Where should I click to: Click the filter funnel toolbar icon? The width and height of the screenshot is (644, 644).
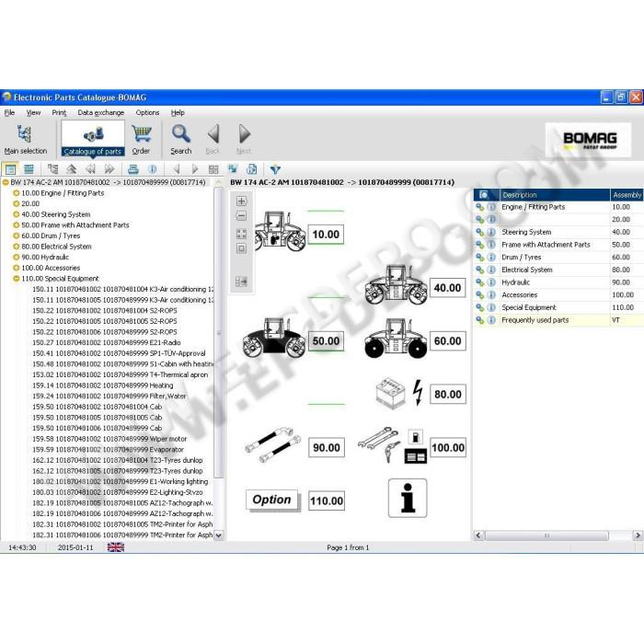pyautogui.click(x=275, y=168)
